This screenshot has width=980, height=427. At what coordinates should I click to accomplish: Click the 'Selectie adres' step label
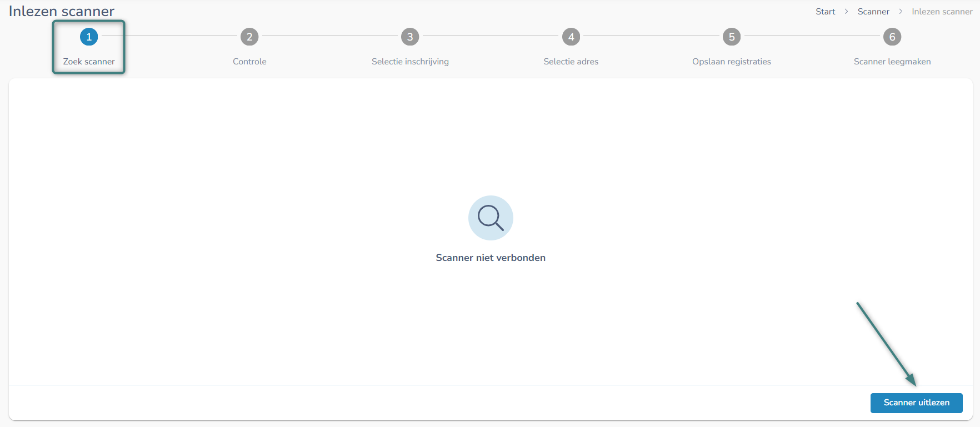pos(571,62)
